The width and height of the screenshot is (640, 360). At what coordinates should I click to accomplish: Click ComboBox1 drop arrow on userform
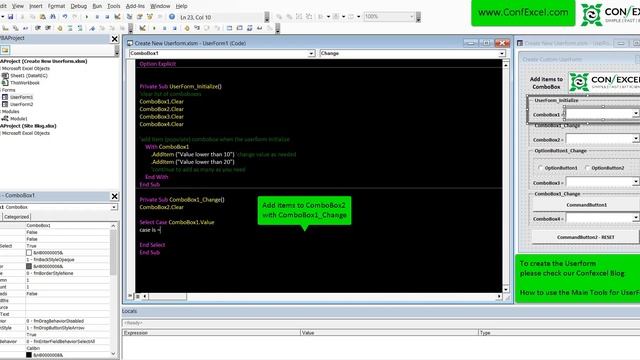point(636,113)
